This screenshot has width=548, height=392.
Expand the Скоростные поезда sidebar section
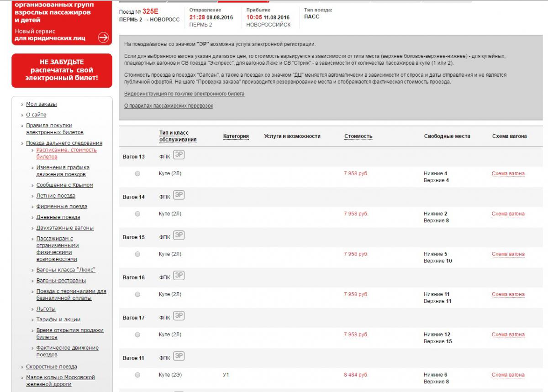click(x=51, y=367)
